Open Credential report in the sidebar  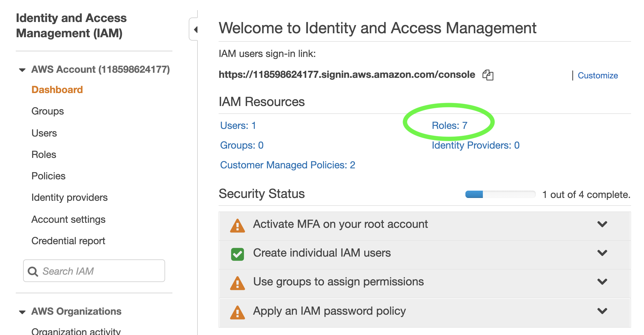point(68,241)
